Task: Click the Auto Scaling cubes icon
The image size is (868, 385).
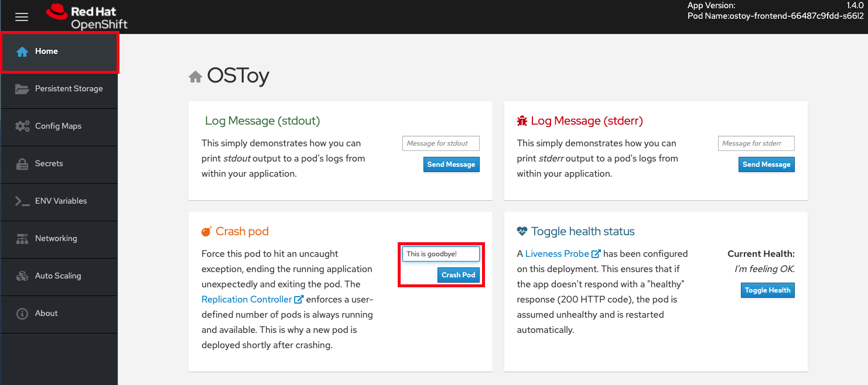Action: pos(22,276)
